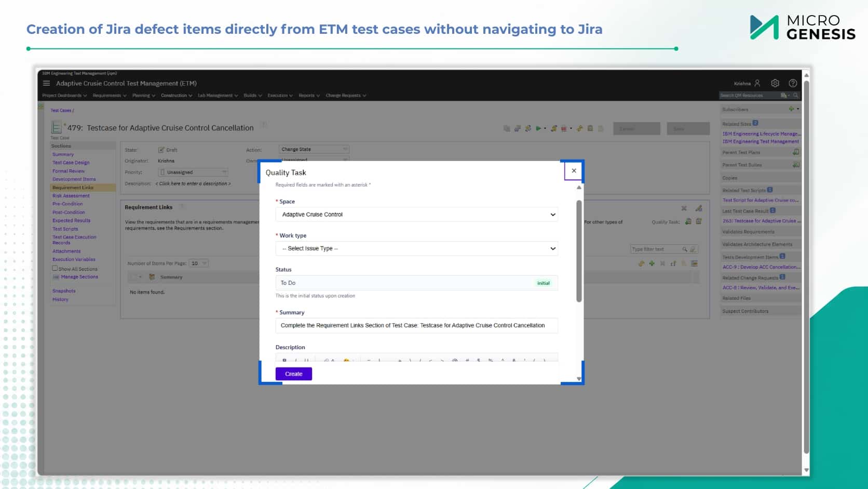Image resolution: width=868 pixels, height=489 pixels.
Task: Click the green plus add requirement link icon
Action: click(x=652, y=263)
